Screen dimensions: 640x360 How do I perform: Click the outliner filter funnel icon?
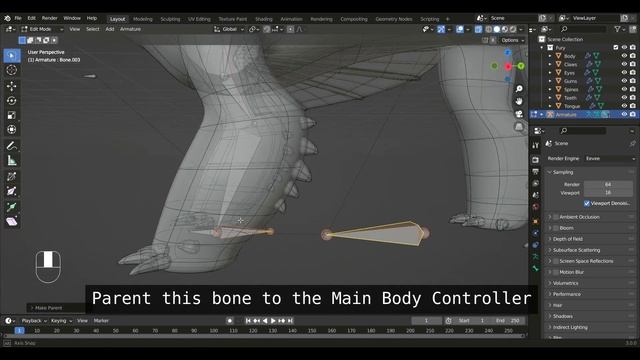click(618, 29)
